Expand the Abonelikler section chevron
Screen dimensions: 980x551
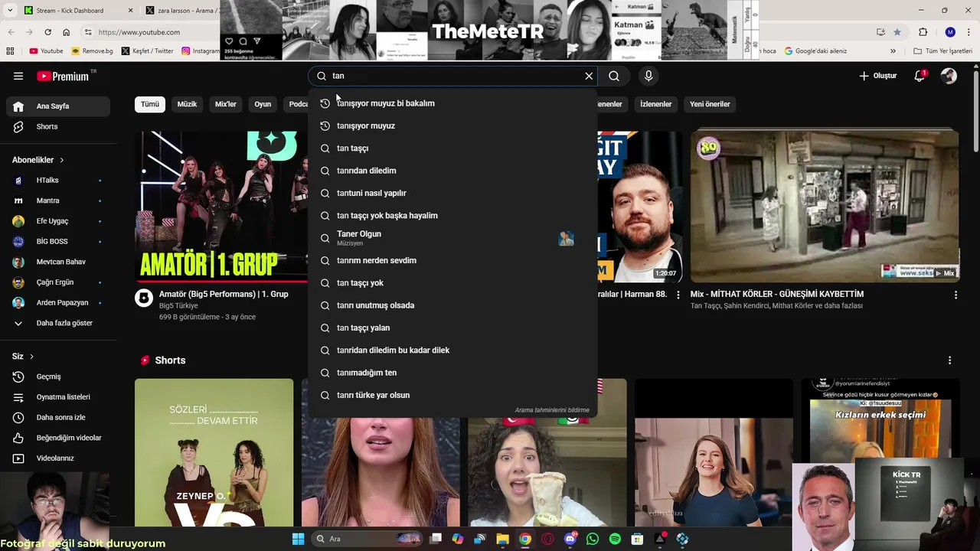(x=62, y=160)
